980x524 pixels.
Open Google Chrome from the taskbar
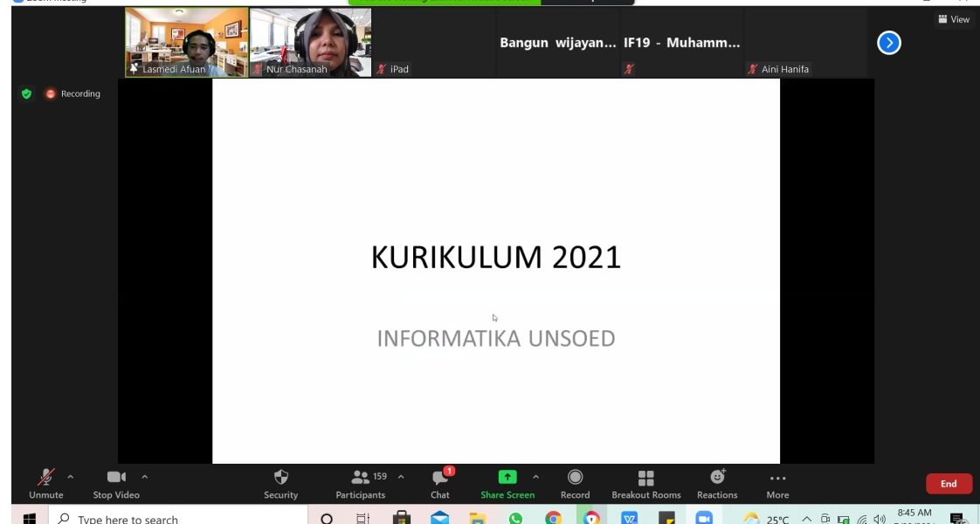pyautogui.click(x=553, y=519)
